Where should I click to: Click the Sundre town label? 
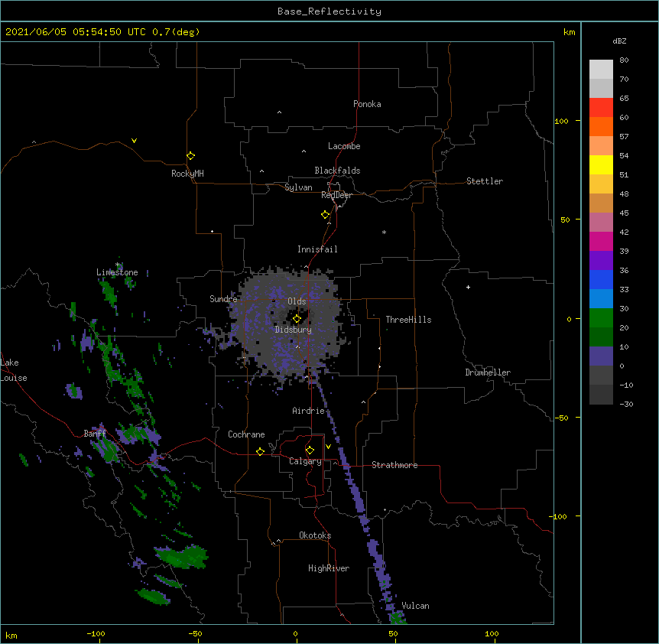click(223, 299)
